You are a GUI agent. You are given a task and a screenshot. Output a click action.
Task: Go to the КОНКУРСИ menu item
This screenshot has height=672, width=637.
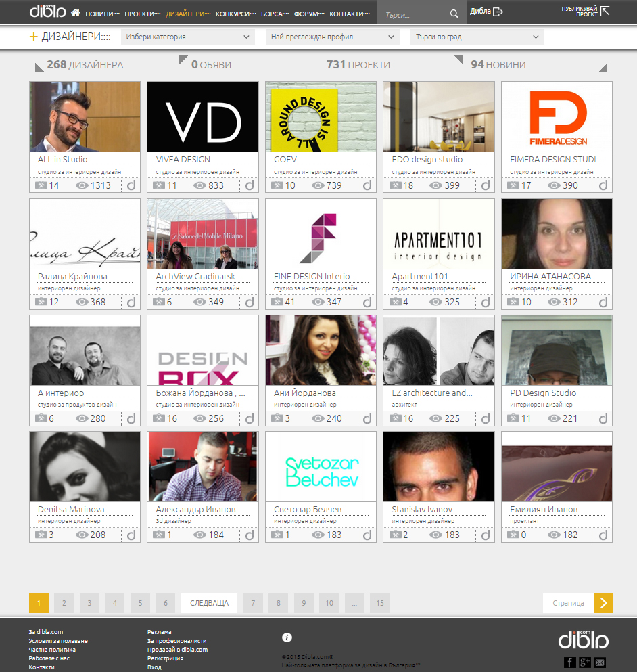(x=235, y=14)
